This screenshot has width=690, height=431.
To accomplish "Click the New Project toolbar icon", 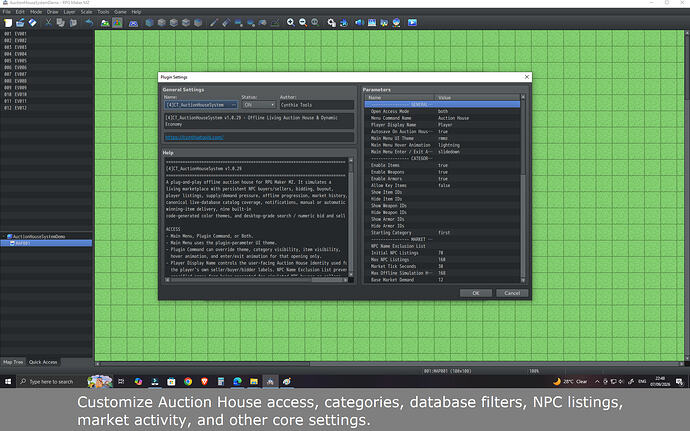I will pyautogui.click(x=8, y=22).
